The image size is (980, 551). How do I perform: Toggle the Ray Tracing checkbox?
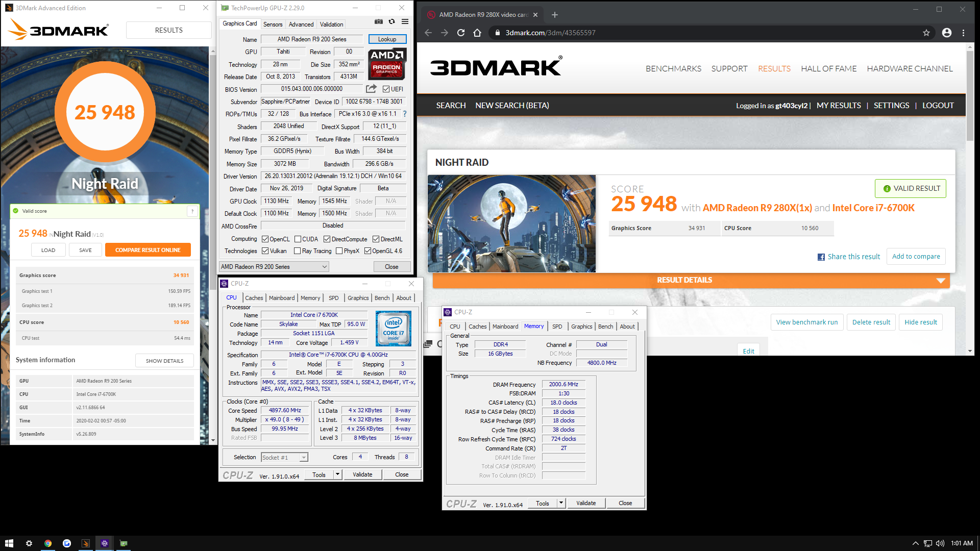297,251
